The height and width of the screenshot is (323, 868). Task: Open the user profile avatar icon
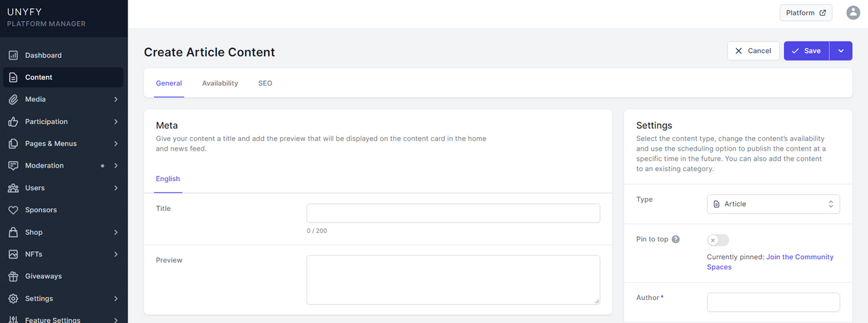[x=853, y=12]
